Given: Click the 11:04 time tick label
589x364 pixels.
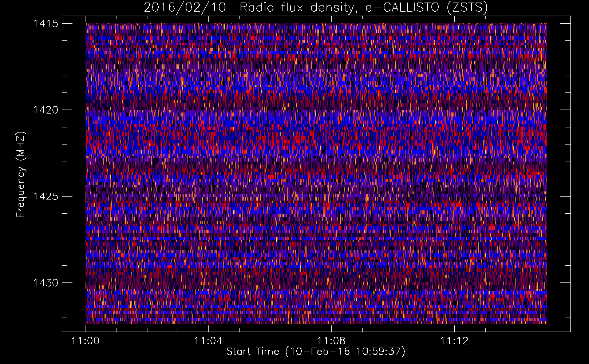Looking at the screenshot, I should pos(209,341).
